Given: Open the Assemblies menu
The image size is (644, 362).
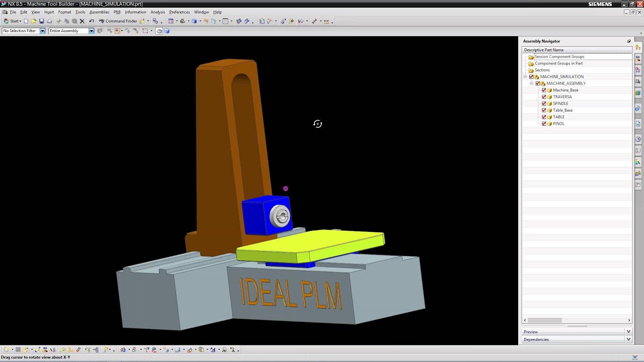Looking at the screenshot, I should (99, 12).
